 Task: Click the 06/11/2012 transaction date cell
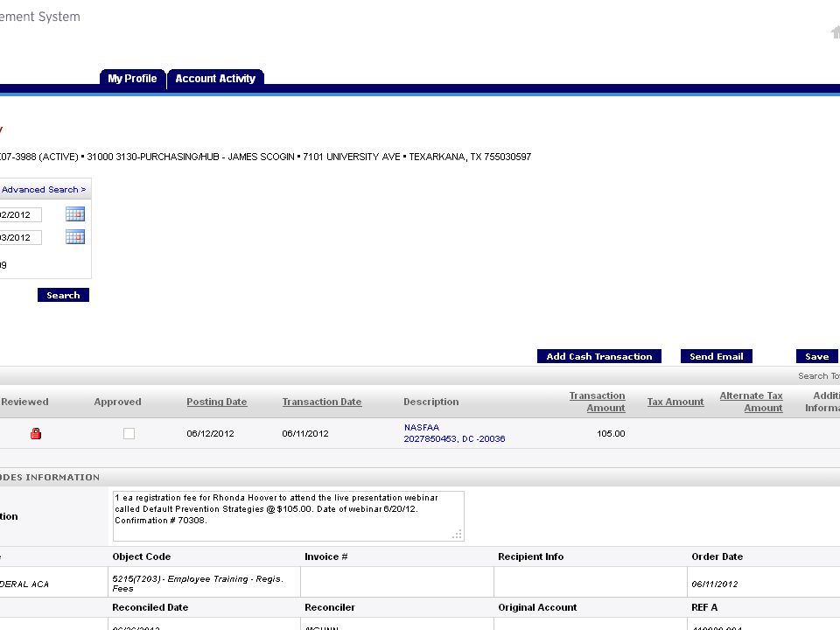point(305,433)
